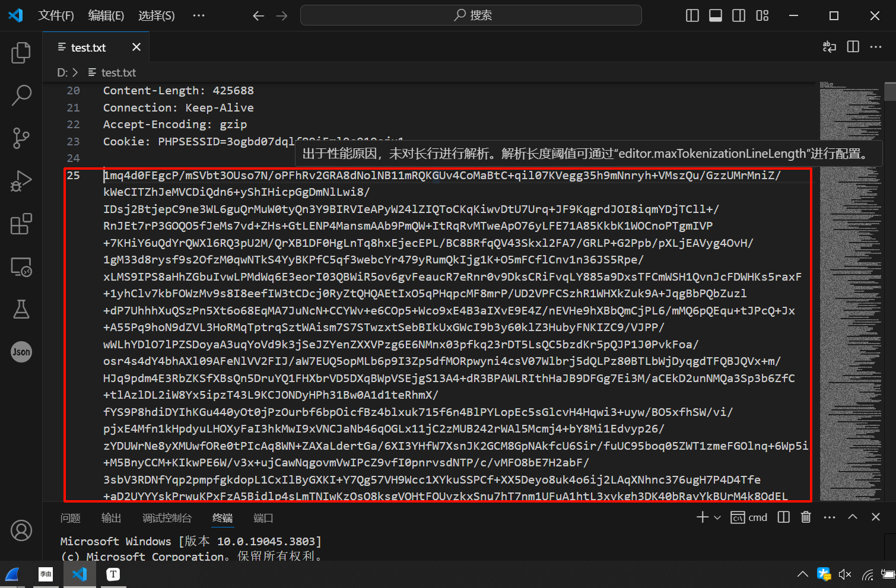Image resolution: width=896 pixels, height=588 pixels.
Task: Open the Extensions view
Action: pos(21,224)
